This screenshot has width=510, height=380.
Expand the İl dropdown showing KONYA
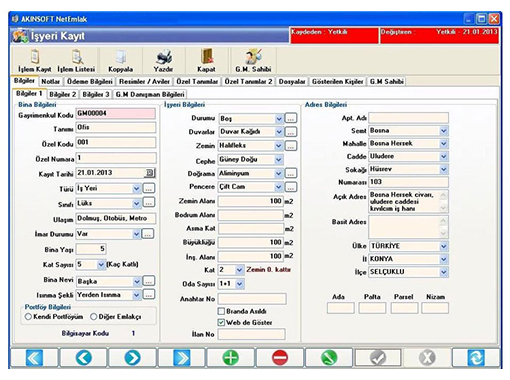pos(443,259)
